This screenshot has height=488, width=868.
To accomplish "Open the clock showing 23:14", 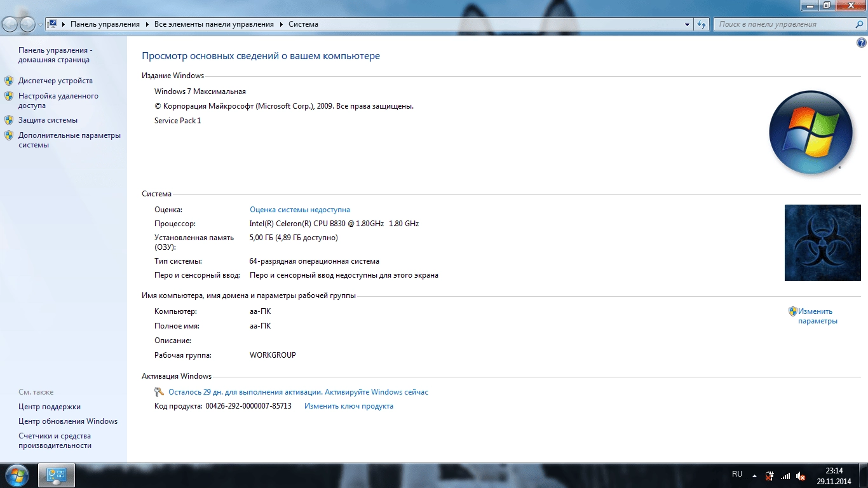I will (x=834, y=476).
